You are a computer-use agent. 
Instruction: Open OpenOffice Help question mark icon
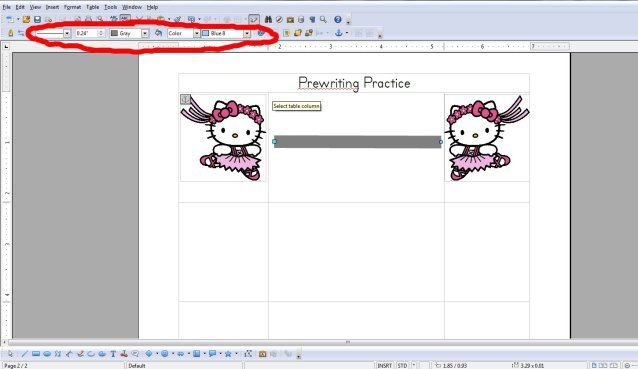click(338, 19)
